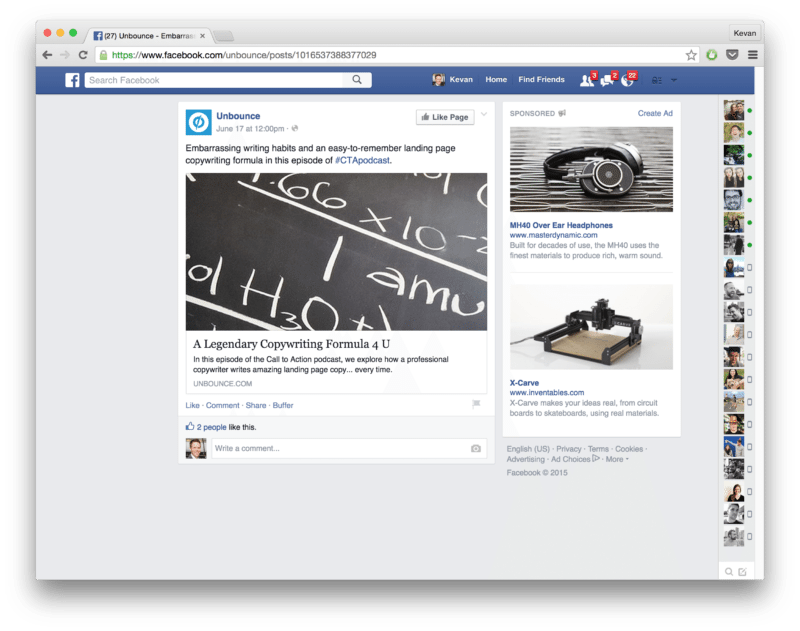The height and width of the screenshot is (631, 800).
Task: Focus the Search Facebook field
Action: click(214, 80)
